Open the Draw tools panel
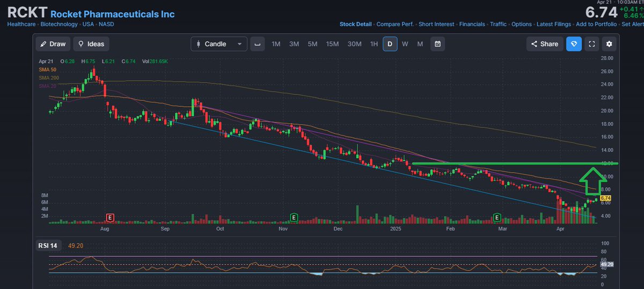This screenshot has width=644, height=289. 53,44
